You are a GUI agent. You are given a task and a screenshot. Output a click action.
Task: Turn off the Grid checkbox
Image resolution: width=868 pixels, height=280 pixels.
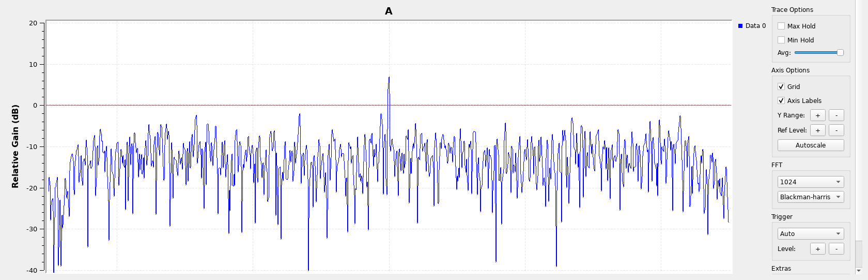click(x=781, y=86)
